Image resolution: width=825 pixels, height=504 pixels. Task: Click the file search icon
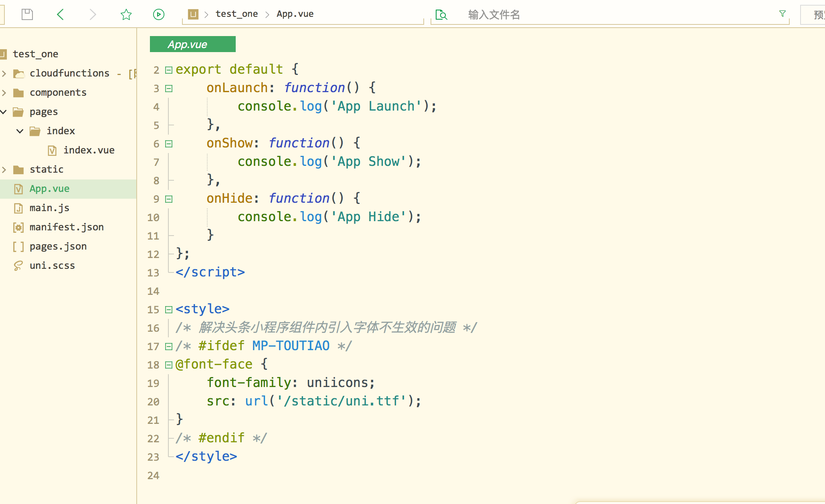[x=441, y=15]
